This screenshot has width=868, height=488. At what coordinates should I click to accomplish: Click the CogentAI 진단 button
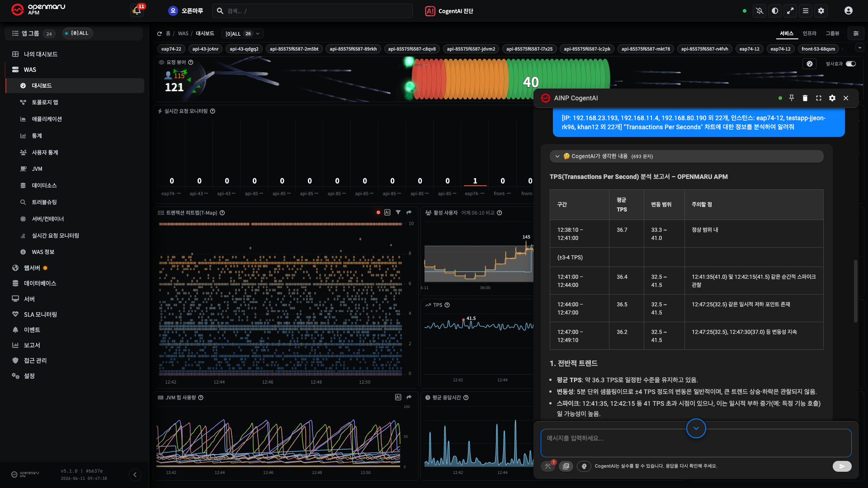click(x=449, y=11)
